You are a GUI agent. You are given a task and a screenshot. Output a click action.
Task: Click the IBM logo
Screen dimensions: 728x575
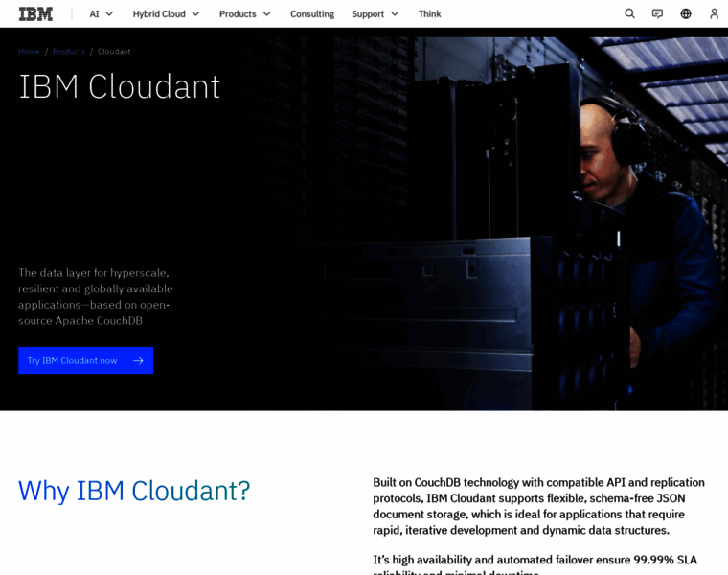(x=35, y=14)
